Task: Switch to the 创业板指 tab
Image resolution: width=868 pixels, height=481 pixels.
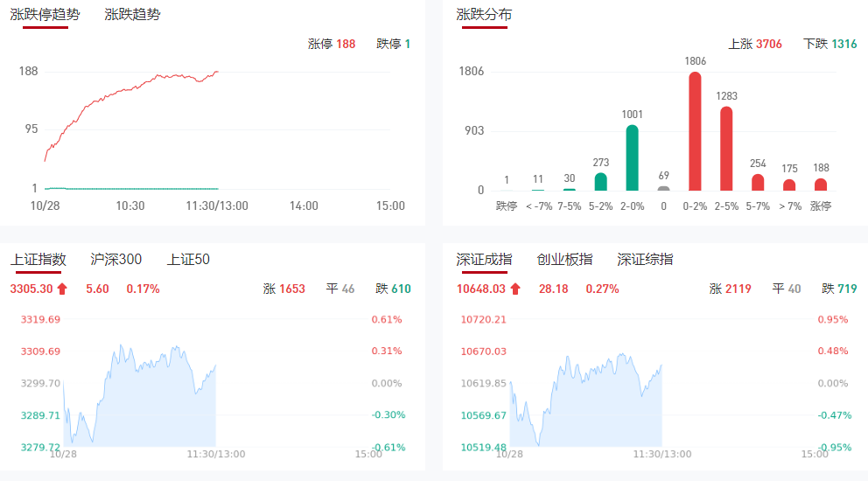Action: 564,260
